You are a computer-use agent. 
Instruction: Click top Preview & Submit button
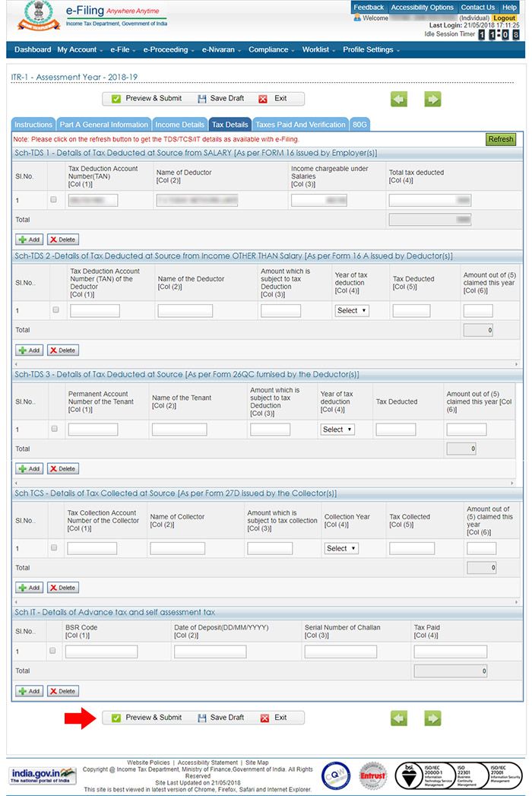point(147,99)
